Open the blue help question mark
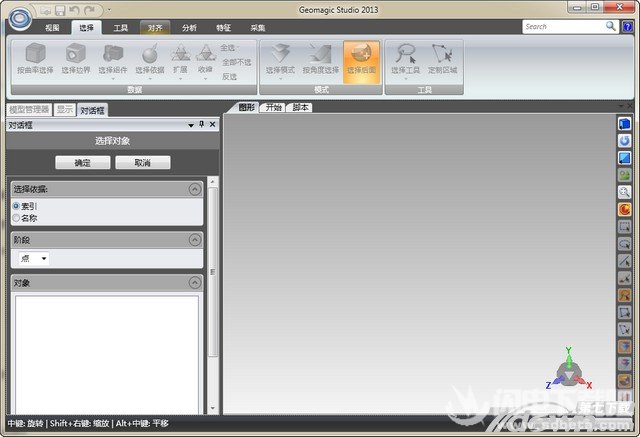640x437 pixels. (627, 27)
